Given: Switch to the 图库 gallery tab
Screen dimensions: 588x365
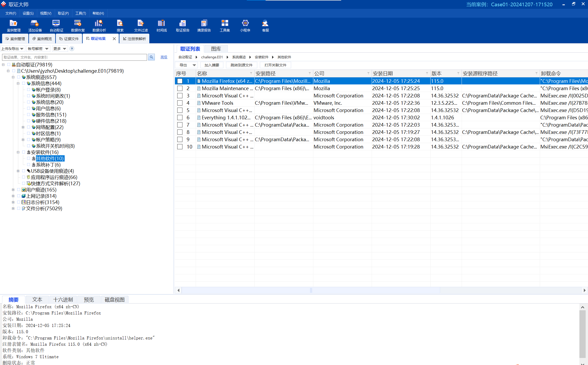Looking at the screenshot, I should pos(216,49).
